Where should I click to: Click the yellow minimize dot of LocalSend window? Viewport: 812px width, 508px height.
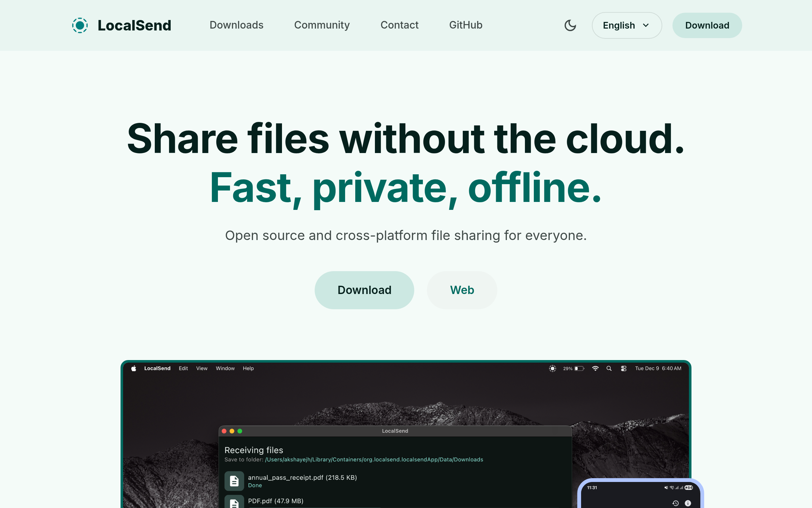click(232, 431)
